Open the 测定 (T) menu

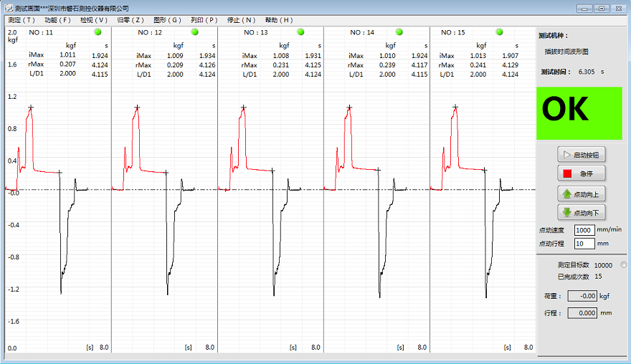(22, 20)
